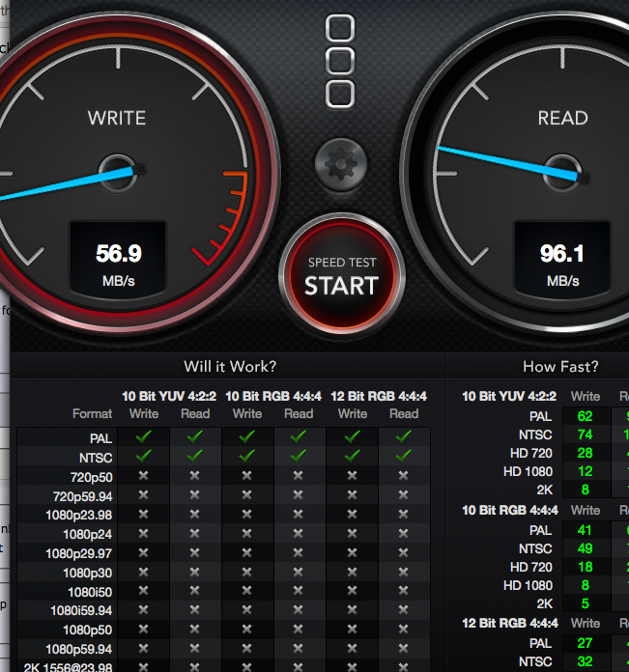
Task: Click How Fast YUV NTSC write value 74
Action: click(x=585, y=434)
